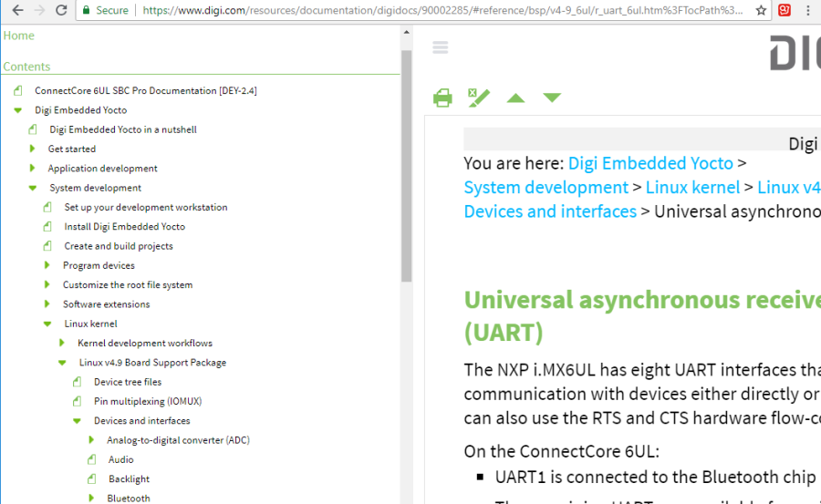The width and height of the screenshot is (821, 504).
Task: Expand Analog-to-digital converter (ADC) node
Action: coord(91,439)
